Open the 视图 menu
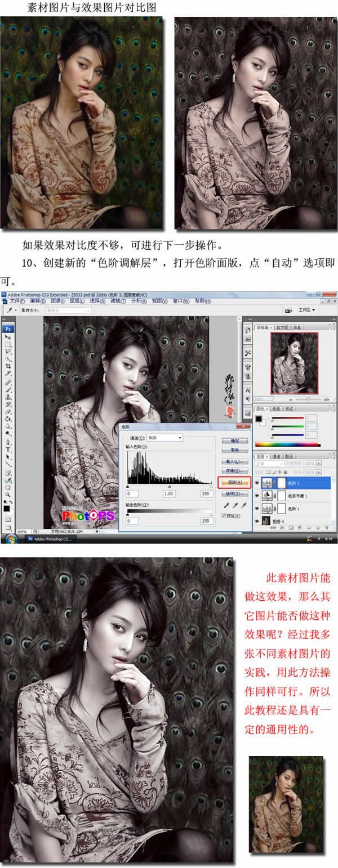The width and height of the screenshot is (338, 868). (x=159, y=301)
